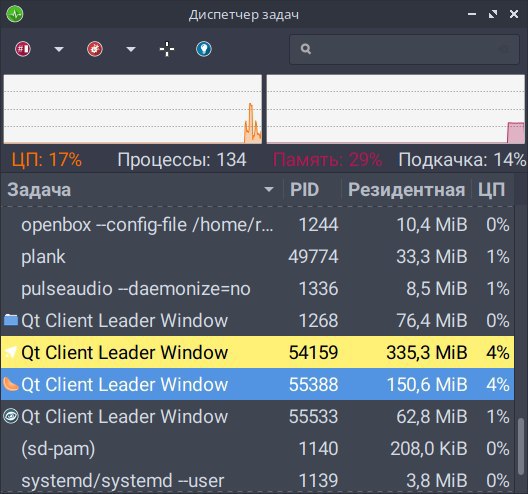Select the systemd/systemd --user row
Image resolution: width=528 pixels, height=494 pixels.
click(257, 480)
